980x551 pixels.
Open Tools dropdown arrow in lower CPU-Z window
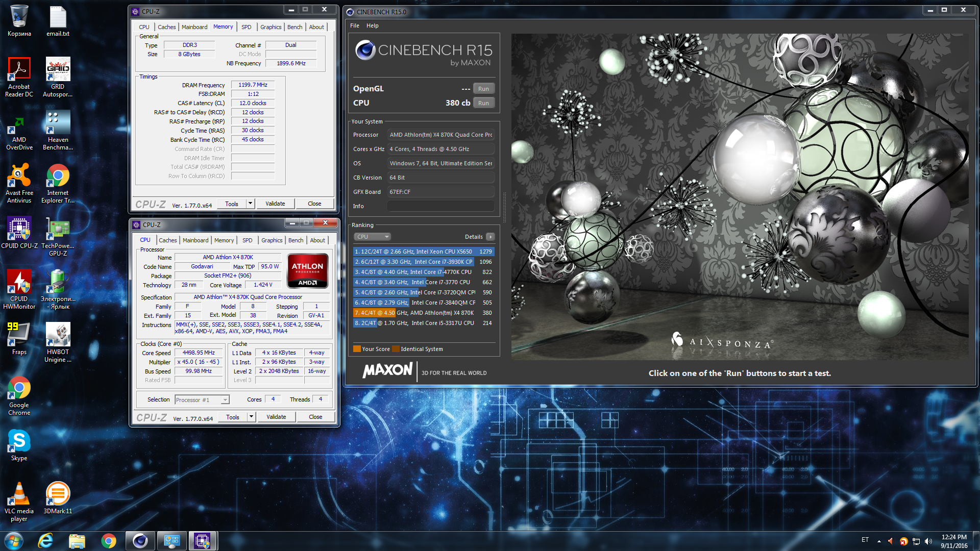click(251, 417)
